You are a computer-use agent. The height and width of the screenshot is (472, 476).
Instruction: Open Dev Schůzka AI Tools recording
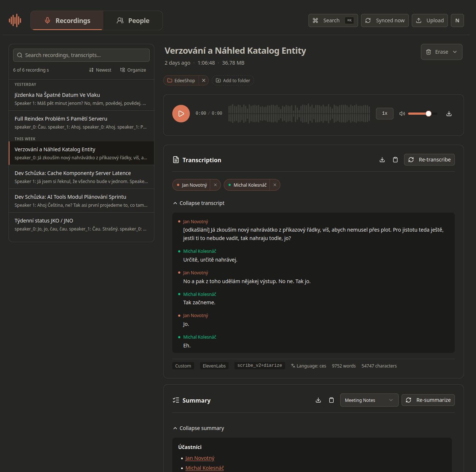[81, 201]
